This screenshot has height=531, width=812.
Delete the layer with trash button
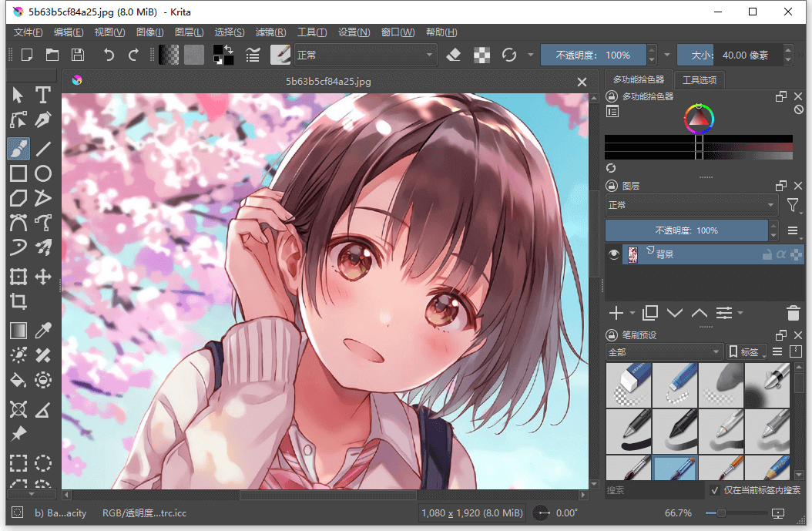793,313
